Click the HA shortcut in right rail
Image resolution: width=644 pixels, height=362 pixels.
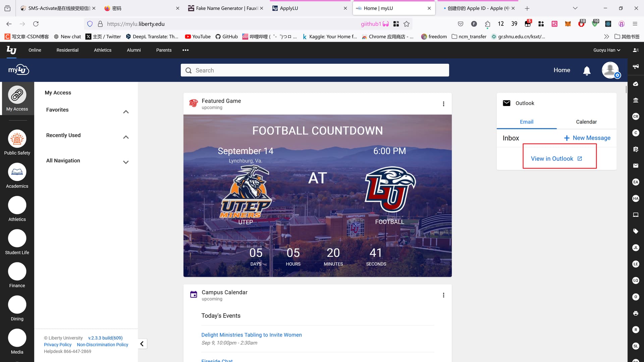pos(636,198)
